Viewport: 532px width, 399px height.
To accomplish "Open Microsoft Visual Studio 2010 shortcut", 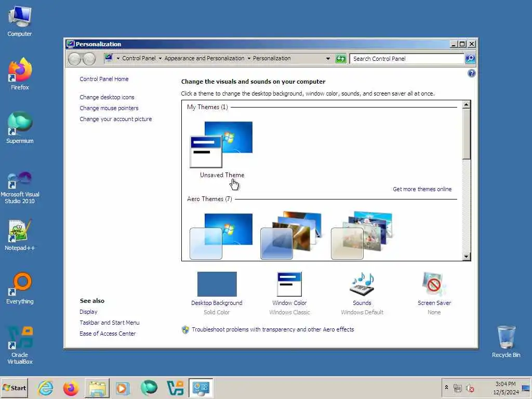I will coord(20,187).
